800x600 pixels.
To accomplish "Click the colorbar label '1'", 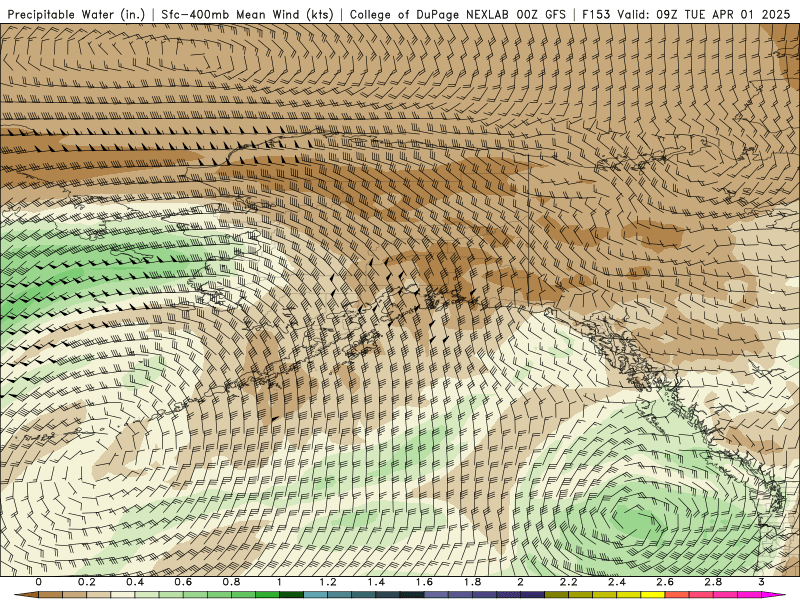I will tap(279, 582).
